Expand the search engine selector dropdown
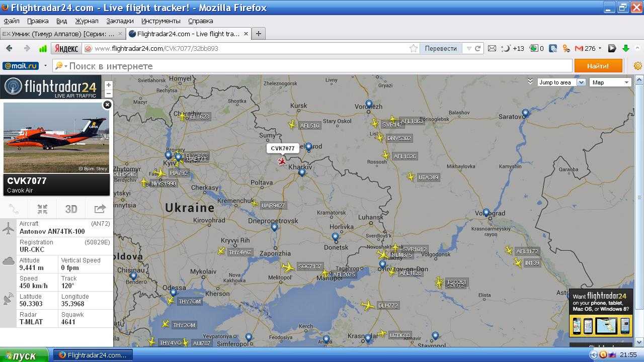 [62, 66]
